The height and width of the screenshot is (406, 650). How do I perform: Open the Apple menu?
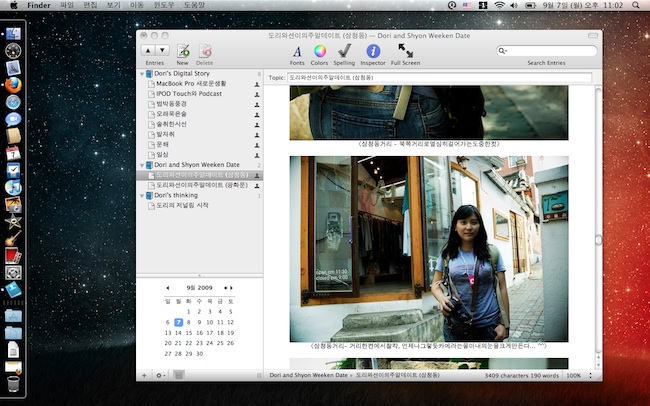(13, 5)
